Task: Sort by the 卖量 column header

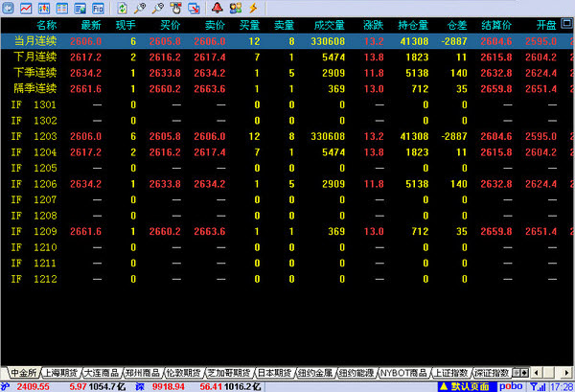Action: [285, 25]
